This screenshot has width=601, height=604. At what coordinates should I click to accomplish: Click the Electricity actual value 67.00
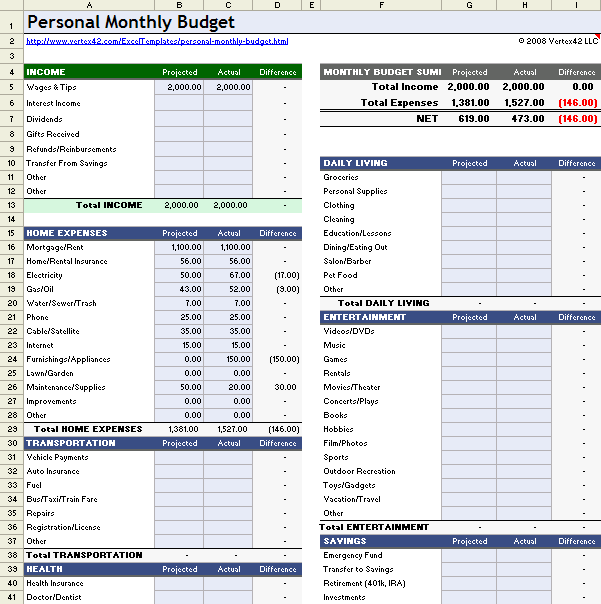pos(228,275)
